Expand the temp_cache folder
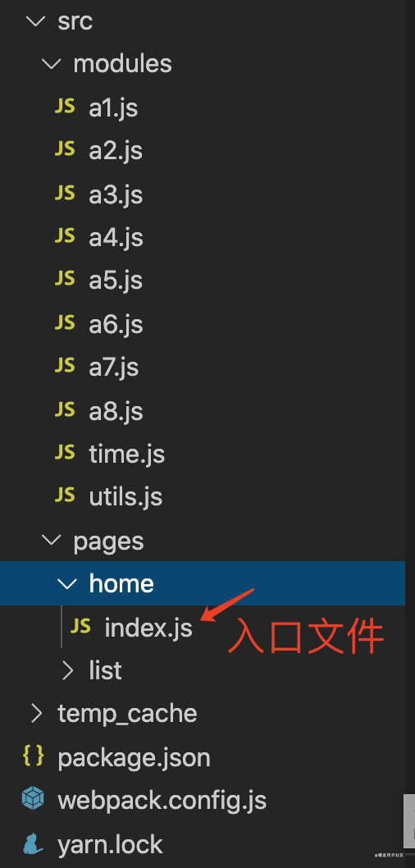415x868 pixels. (36, 714)
